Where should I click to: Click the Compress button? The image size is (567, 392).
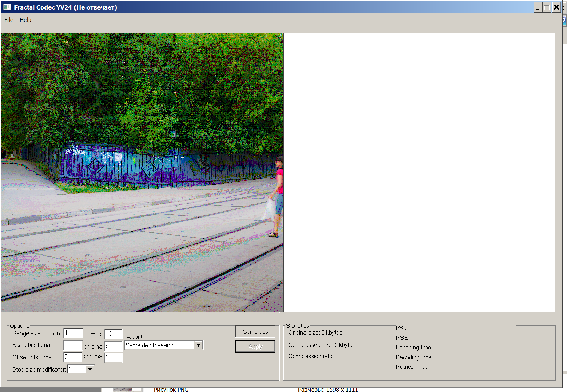point(255,332)
